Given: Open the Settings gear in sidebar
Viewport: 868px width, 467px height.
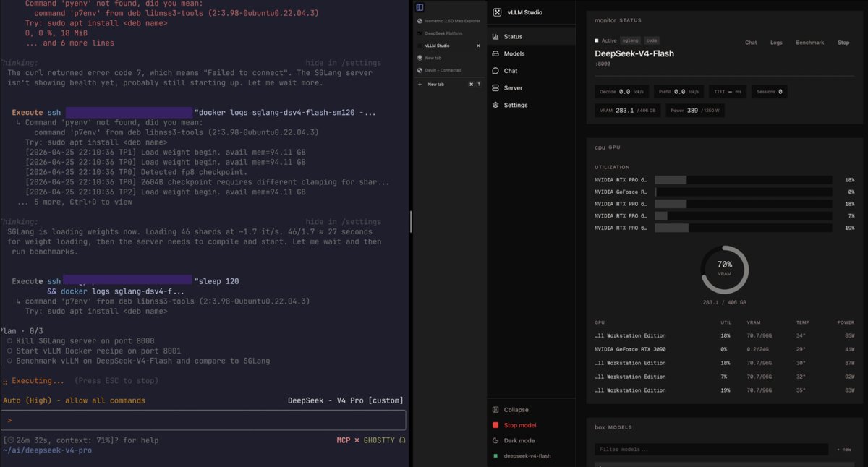Looking at the screenshot, I should click(531, 105).
